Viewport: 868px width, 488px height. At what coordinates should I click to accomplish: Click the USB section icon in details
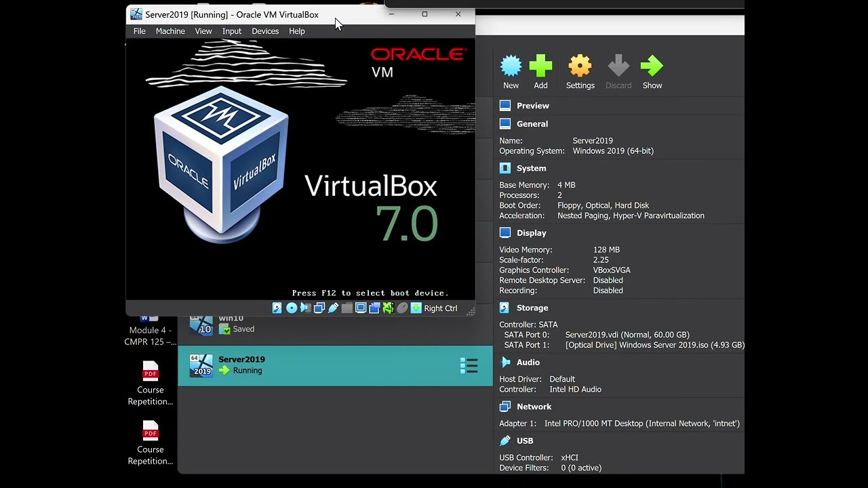coord(505,441)
